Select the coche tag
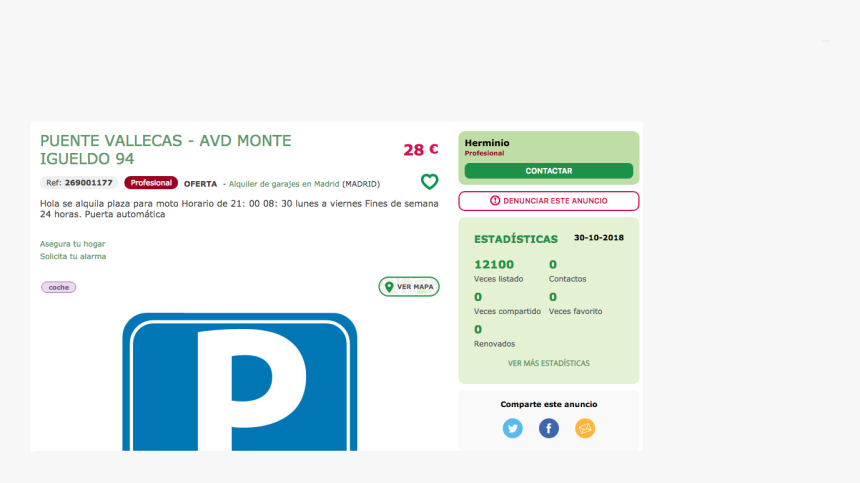 pyautogui.click(x=59, y=287)
